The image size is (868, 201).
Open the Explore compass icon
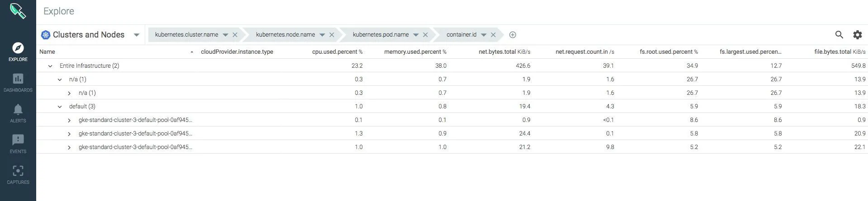(x=18, y=48)
